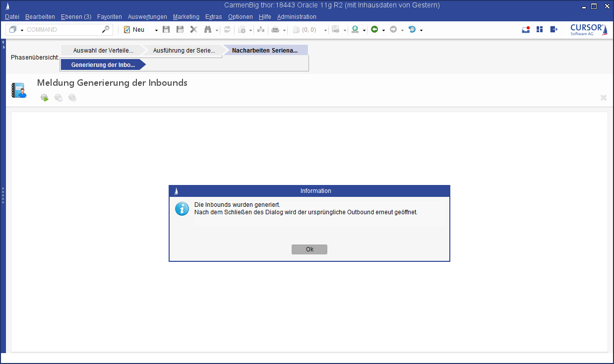Click the green back navigation arrow
Image resolution: width=614 pixels, height=364 pixels.
pos(374,30)
